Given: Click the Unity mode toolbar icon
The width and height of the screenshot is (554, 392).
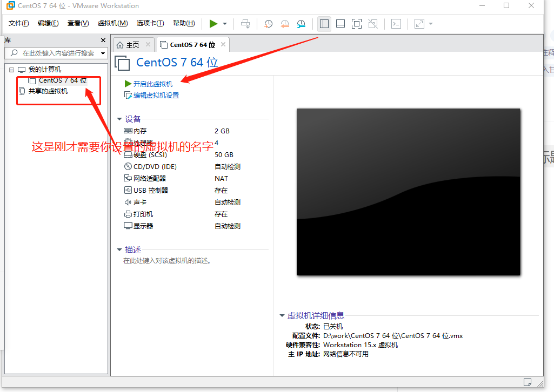Looking at the screenshot, I should 373,24.
